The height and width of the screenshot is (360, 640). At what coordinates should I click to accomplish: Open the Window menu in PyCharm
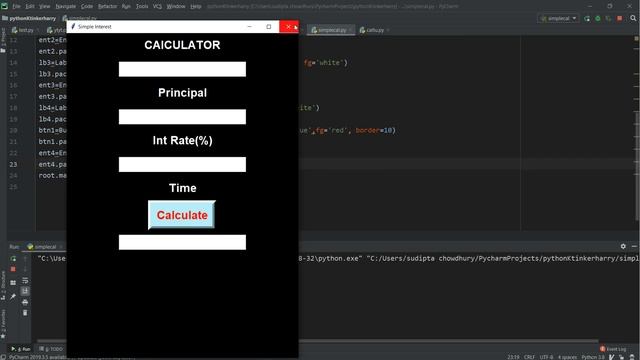point(176,6)
